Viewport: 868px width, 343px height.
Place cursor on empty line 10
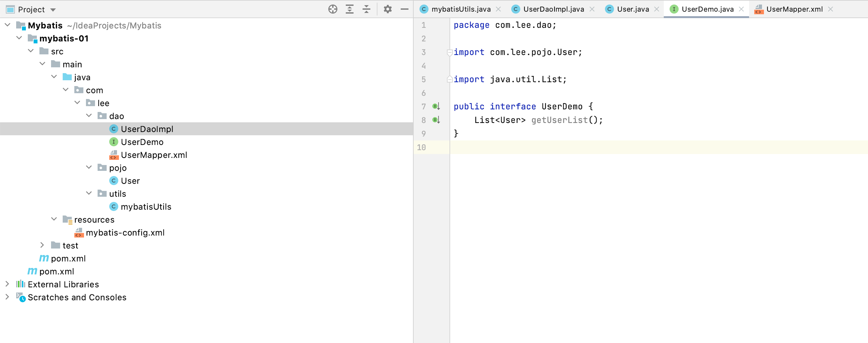point(658,147)
